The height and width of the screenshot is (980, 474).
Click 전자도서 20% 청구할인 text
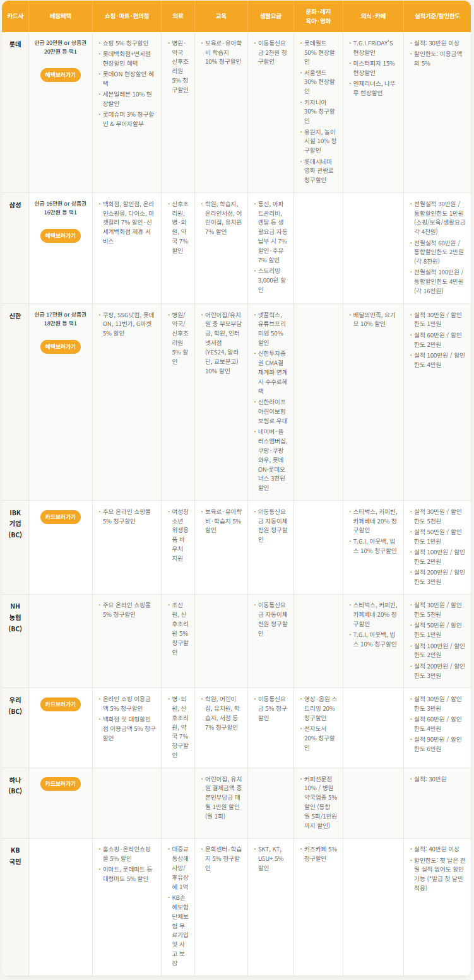[320, 738]
